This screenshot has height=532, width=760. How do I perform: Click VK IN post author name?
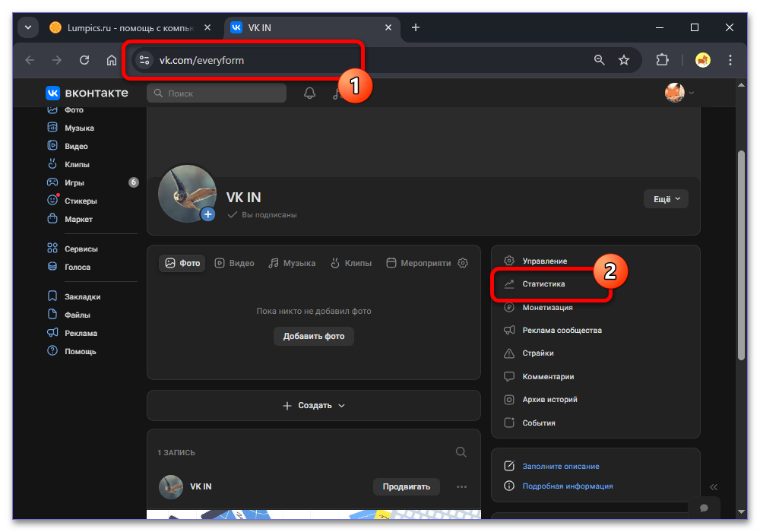(201, 486)
